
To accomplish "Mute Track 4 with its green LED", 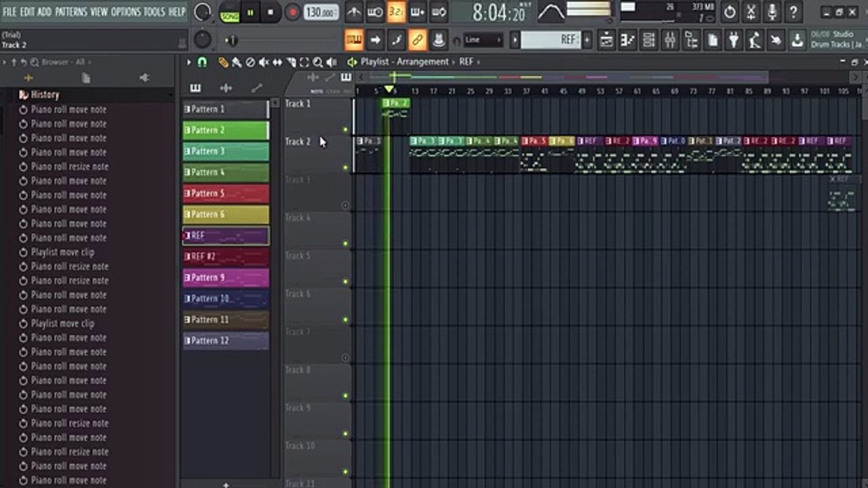I will point(345,243).
